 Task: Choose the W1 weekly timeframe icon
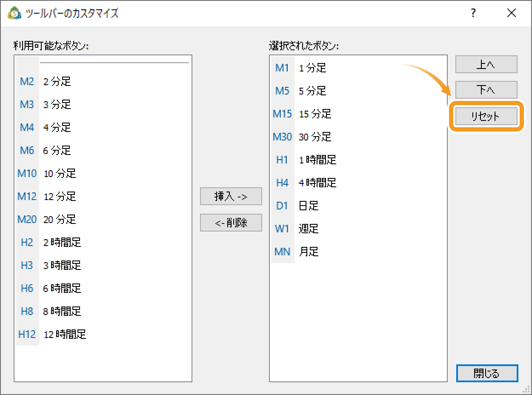282,229
